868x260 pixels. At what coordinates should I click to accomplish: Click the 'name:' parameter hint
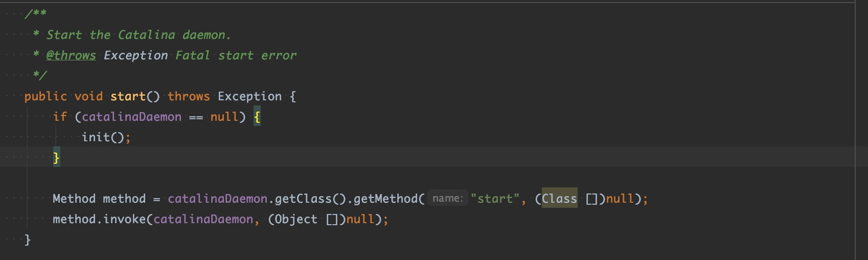[x=448, y=199]
